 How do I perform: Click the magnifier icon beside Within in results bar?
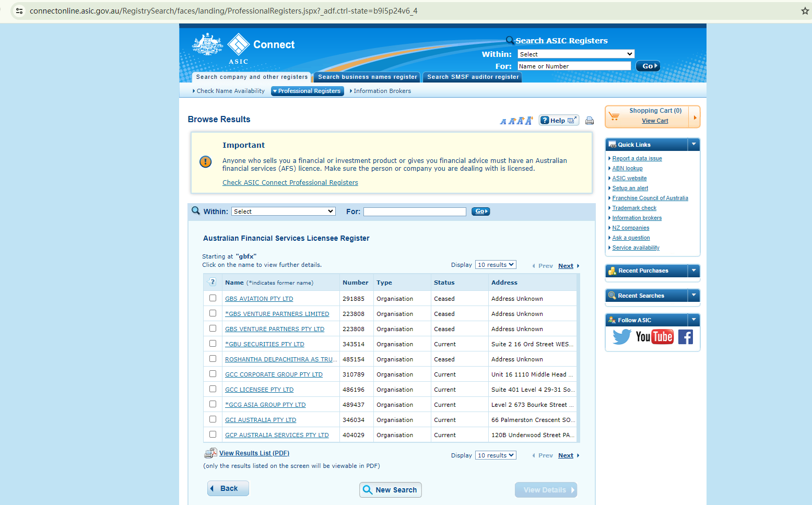(196, 210)
